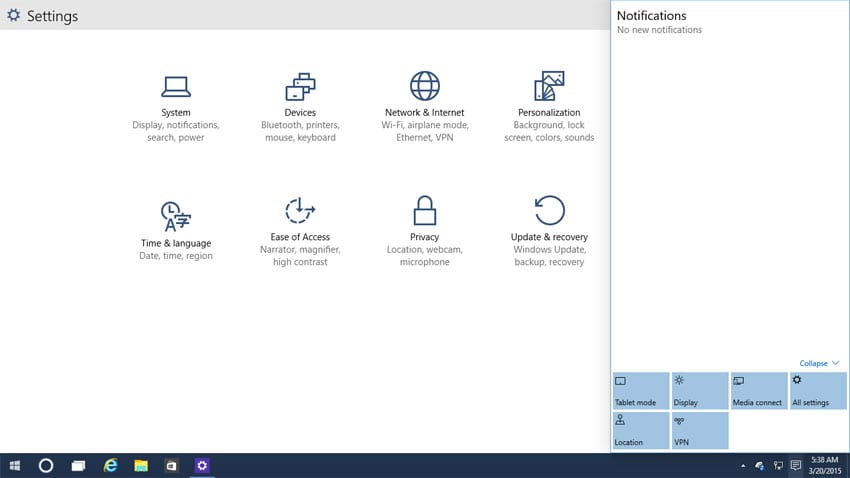Collapse the quick actions panel
850x478 pixels.
tap(819, 363)
